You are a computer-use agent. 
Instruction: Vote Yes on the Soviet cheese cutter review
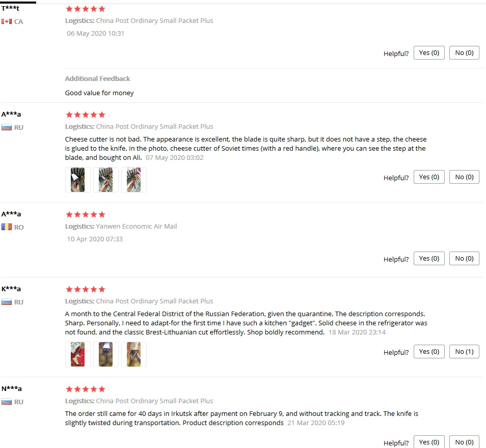tap(429, 177)
